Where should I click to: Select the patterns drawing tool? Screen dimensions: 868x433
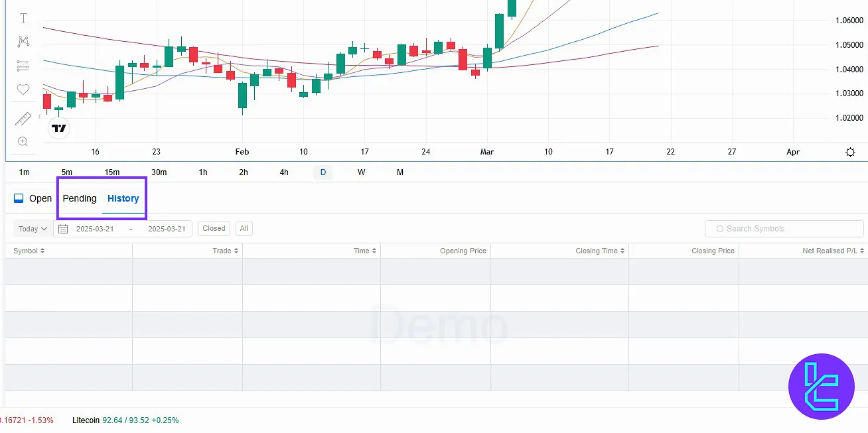(23, 42)
